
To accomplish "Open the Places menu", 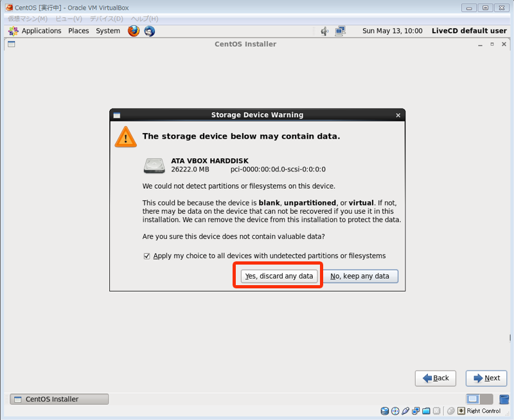I will click(78, 31).
